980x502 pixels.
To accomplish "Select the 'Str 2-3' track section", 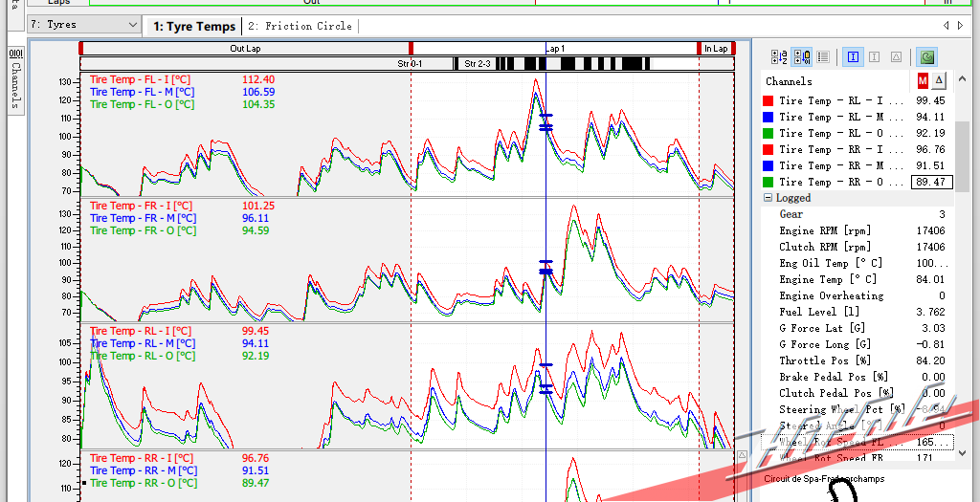I will coord(477,64).
